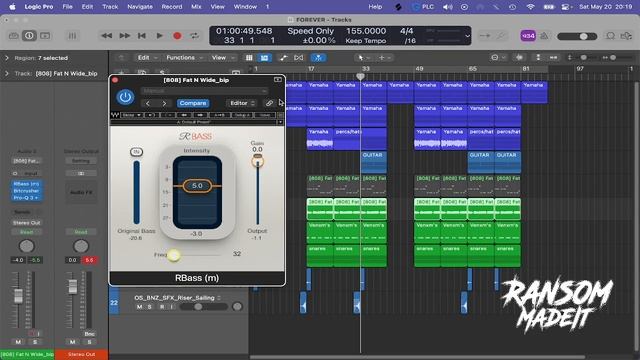Open the Editor view popup

[x=242, y=103]
